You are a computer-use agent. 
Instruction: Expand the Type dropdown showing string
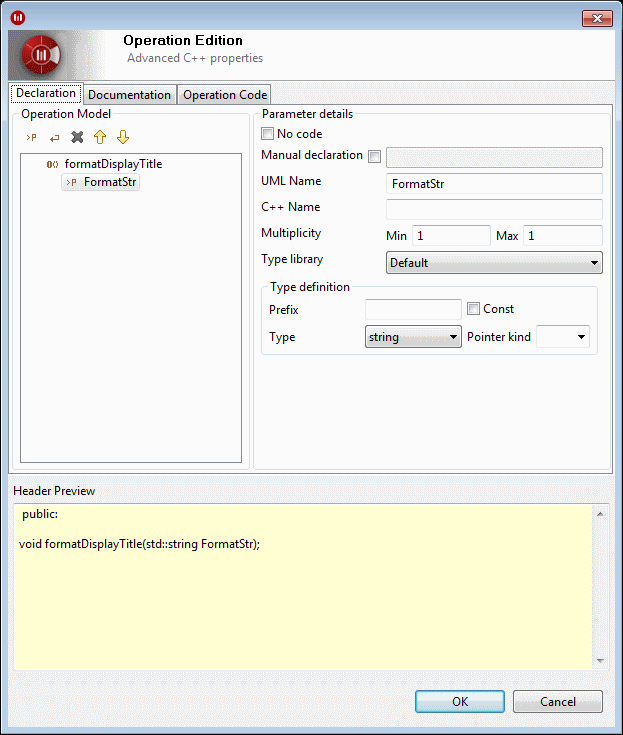point(413,337)
